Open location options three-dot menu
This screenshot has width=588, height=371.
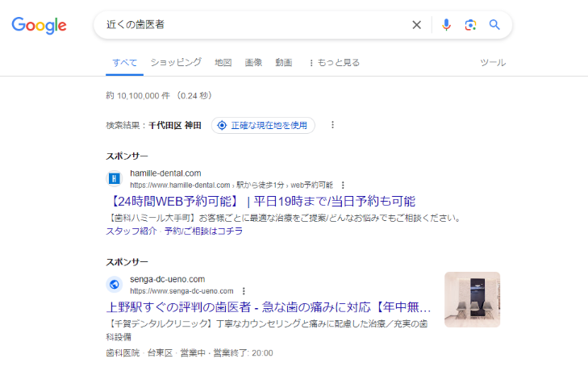point(332,125)
